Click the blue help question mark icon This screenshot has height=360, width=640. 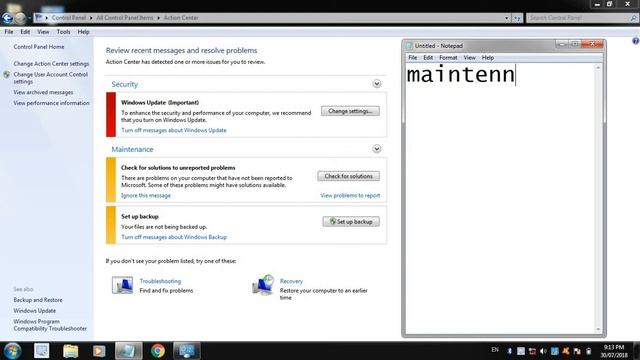pyautogui.click(x=636, y=41)
